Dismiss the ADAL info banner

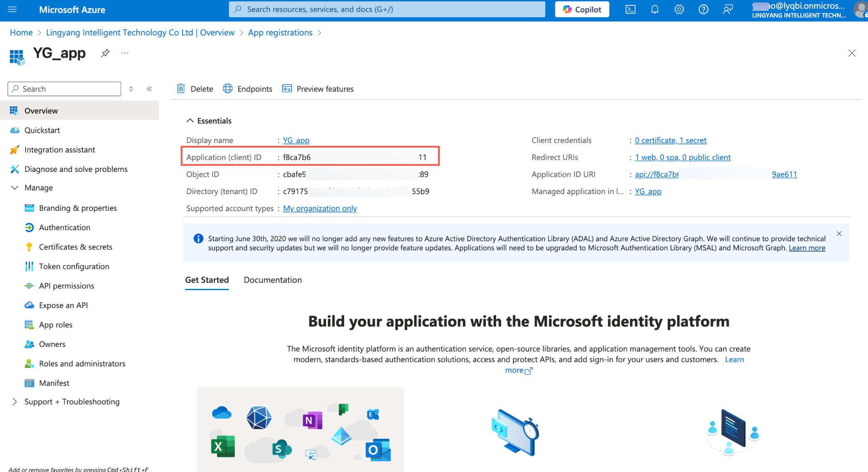[839, 234]
